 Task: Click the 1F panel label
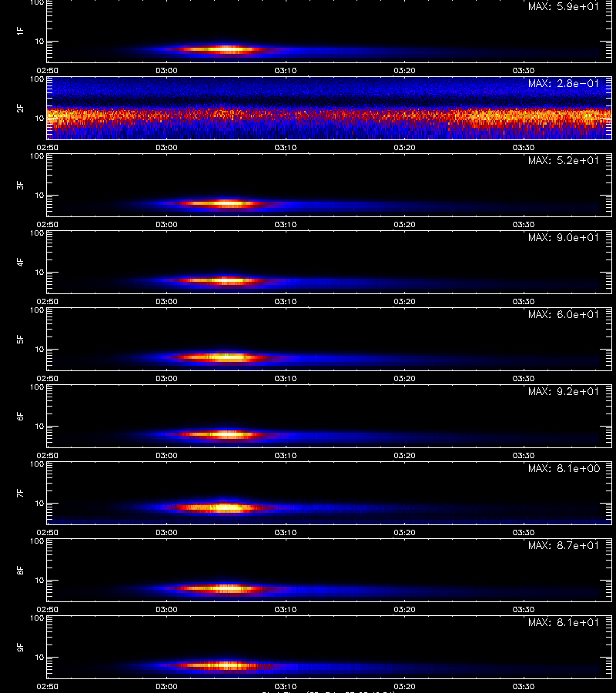(20, 31)
